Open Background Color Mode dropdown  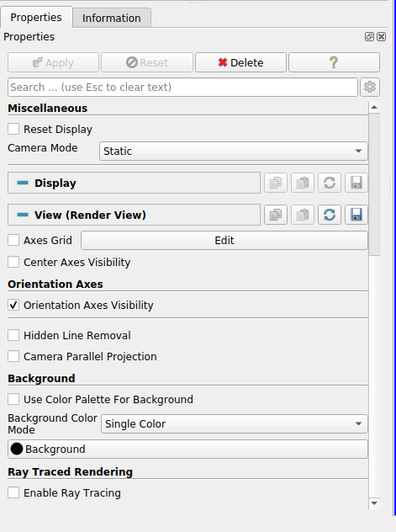coord(234,423)
